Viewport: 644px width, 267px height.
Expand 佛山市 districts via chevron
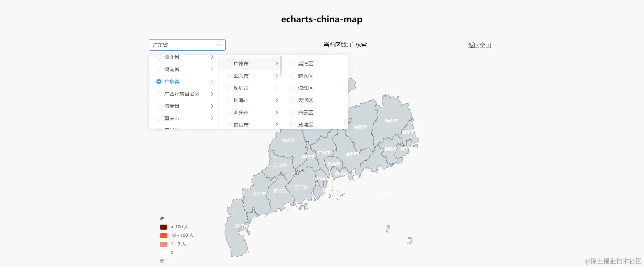pyautogui.click(x=277, y=125)
